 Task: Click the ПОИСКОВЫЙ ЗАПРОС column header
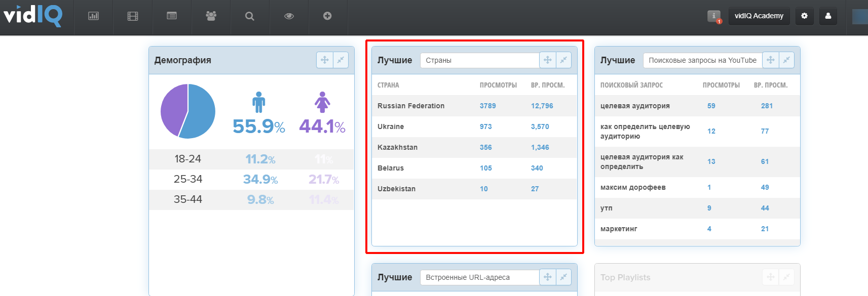631,85
